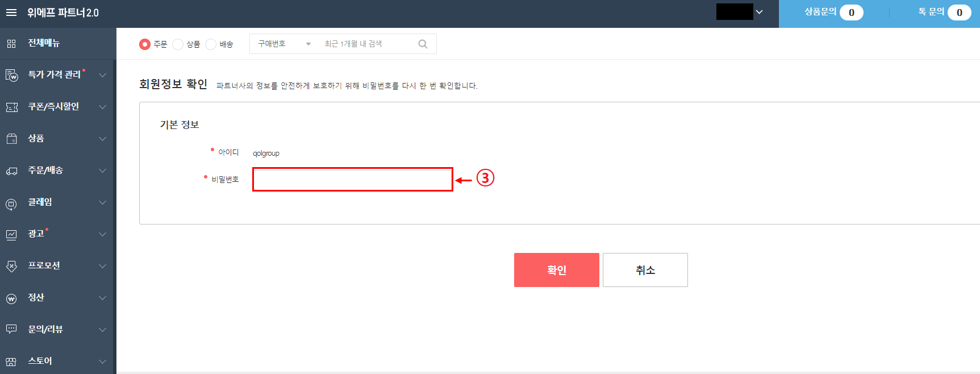The width and height of the screenshot is (980, 374).
Task: Open the hamburger menu icon
Action: (11, 13)
